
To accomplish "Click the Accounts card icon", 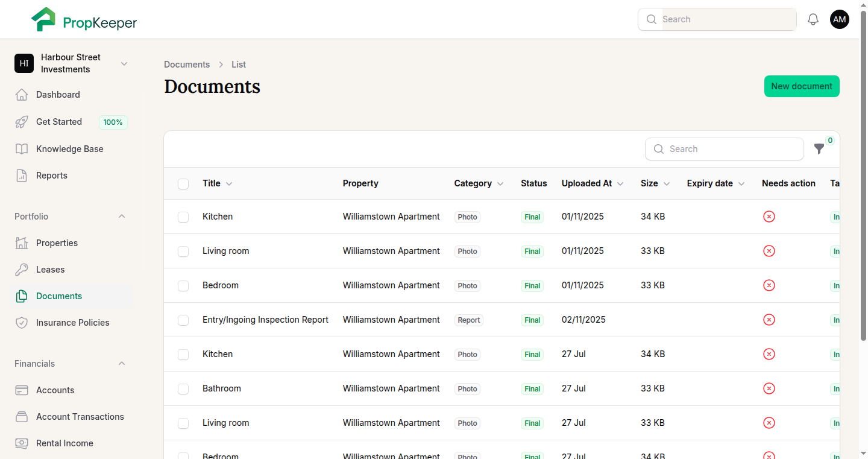I will [x=22, y=390].
